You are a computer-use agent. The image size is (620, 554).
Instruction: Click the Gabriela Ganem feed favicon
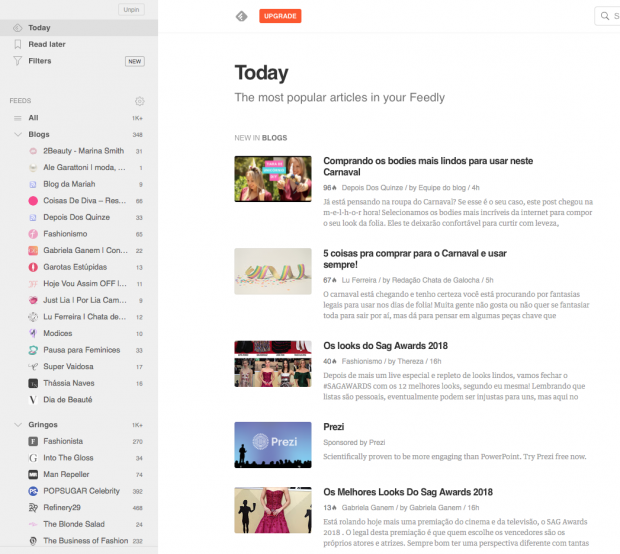[x=33, y=251]
